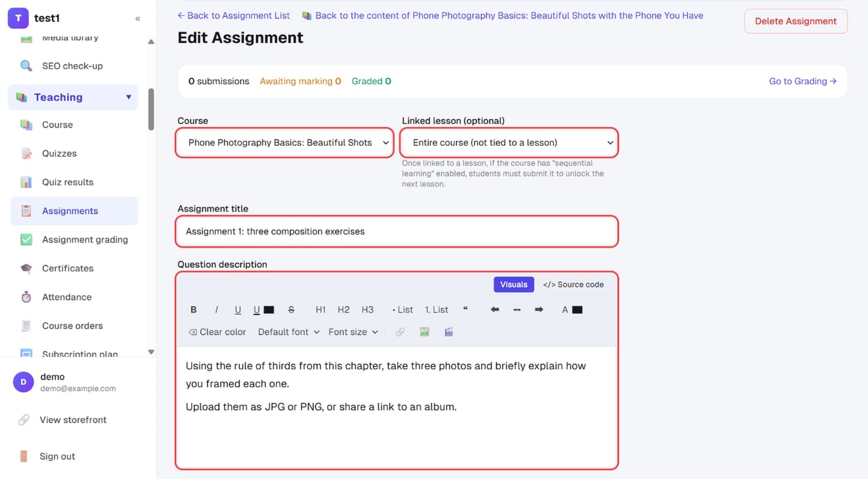Open the Linked lesson dropdown
The height and width of the screenshot is (479, 868).
(x=509, y=143)
